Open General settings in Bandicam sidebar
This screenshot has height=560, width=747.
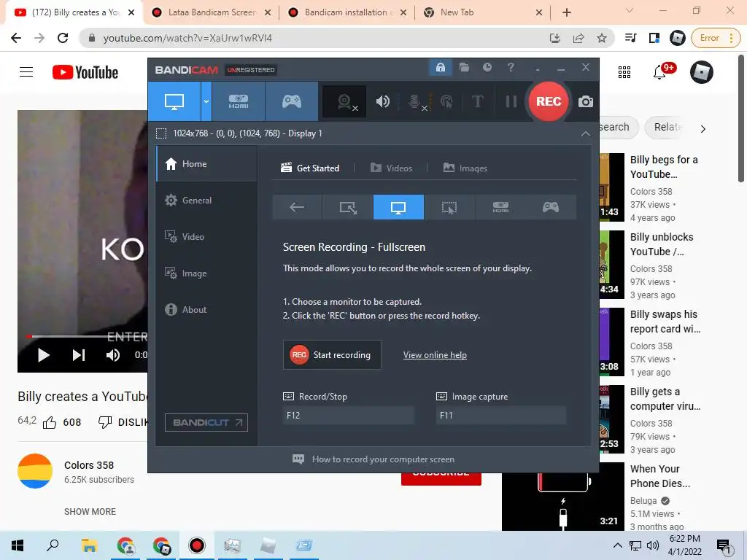(x=206, y=201)
